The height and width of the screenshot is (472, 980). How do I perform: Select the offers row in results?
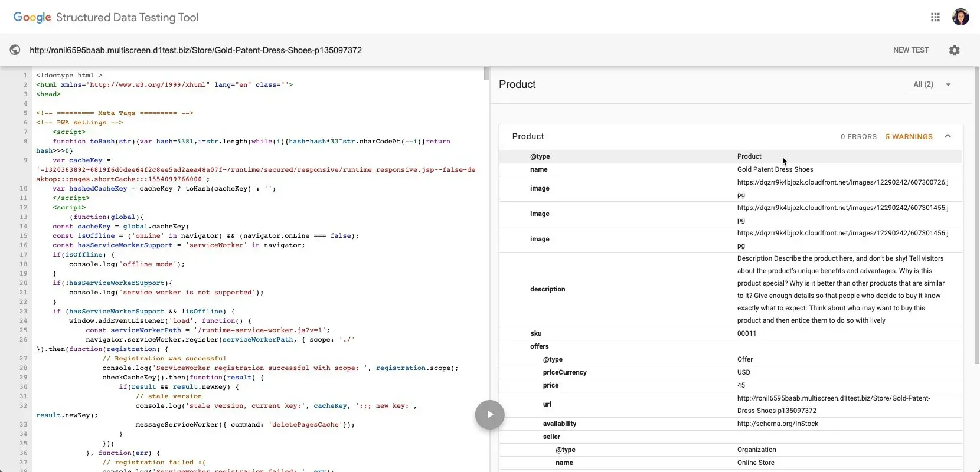point(731,346)
